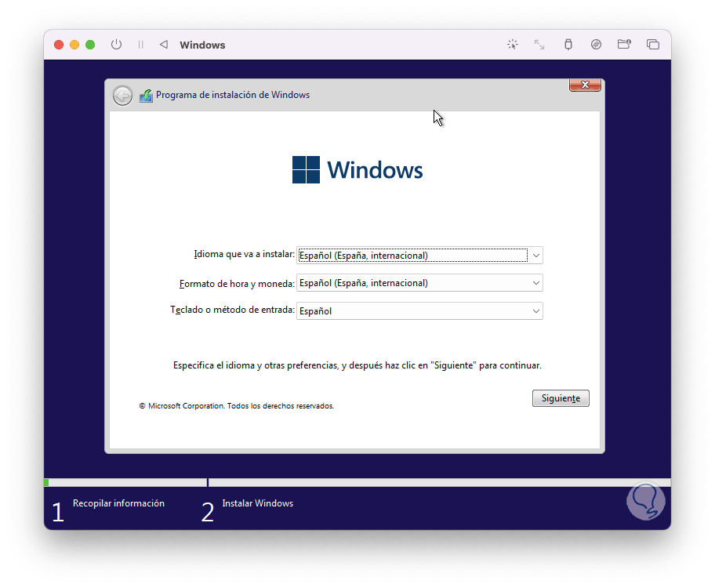715x588 pixels.
Task: Click the back arrow in installer
Action: 122,96
